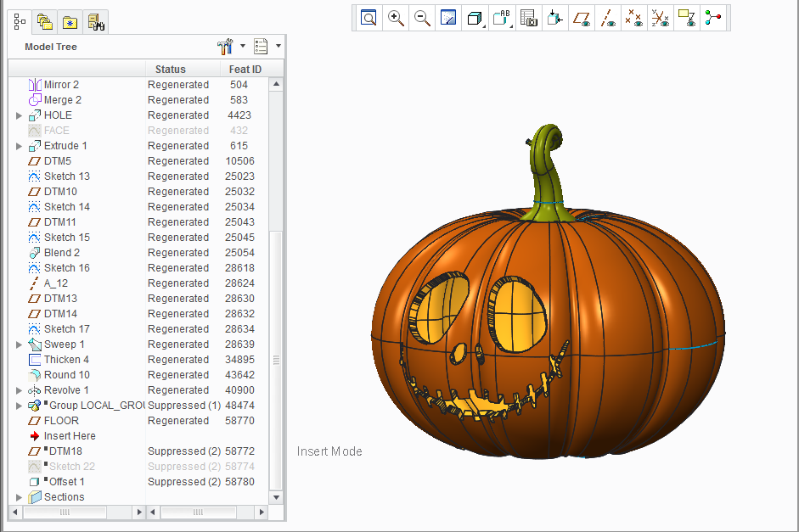Click the Model Tree settings hammer icon
The height and width of the screenshot is (532, 799).
(x=225, y=47)
